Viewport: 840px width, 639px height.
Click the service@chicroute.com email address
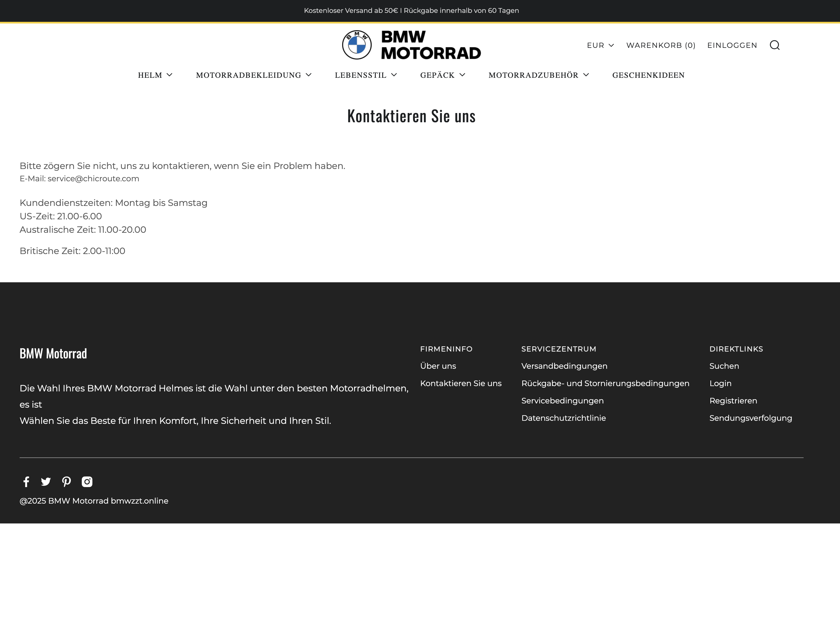tap(93, 178)
